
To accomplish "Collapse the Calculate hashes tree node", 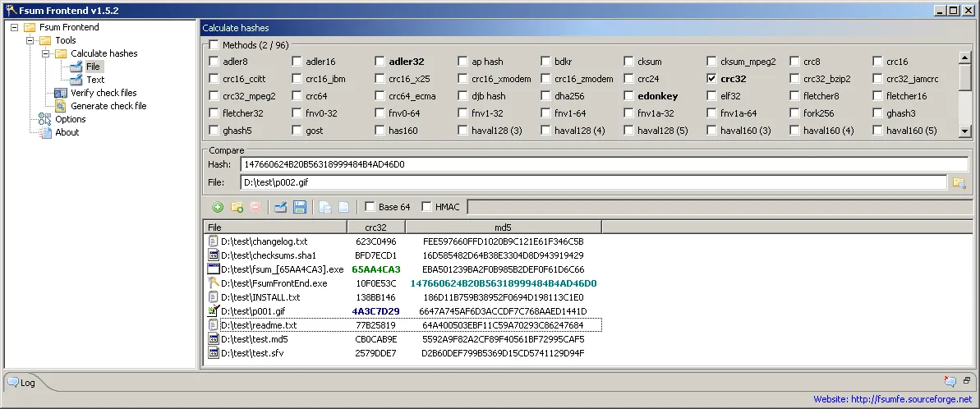I will [x=47, y=53].
